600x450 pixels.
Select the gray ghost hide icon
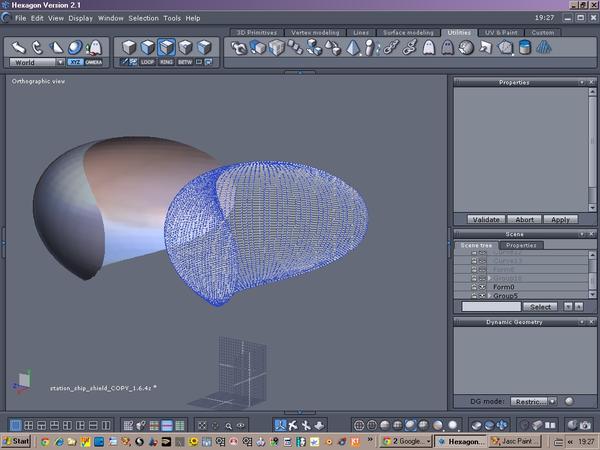(447, 48)
